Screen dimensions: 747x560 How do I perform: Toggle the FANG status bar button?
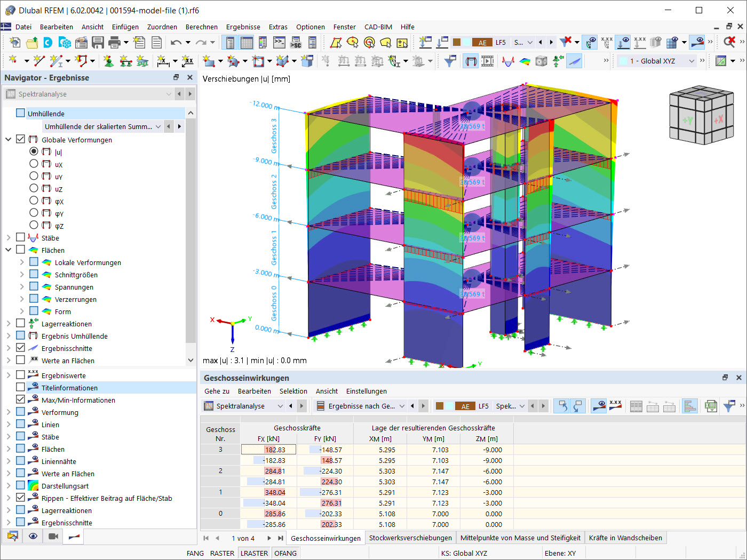click(x=195, y=553)
